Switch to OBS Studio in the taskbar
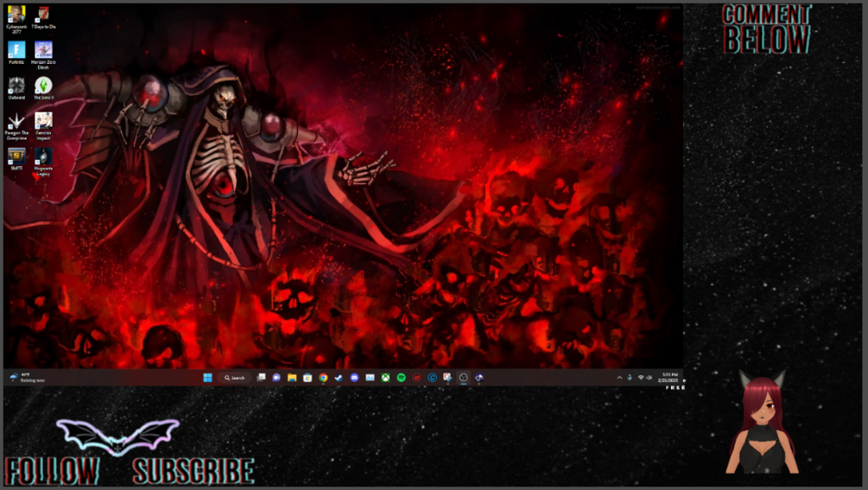Image resolution: width=868 pixels, height=490 pixels. tap(463, 378)
